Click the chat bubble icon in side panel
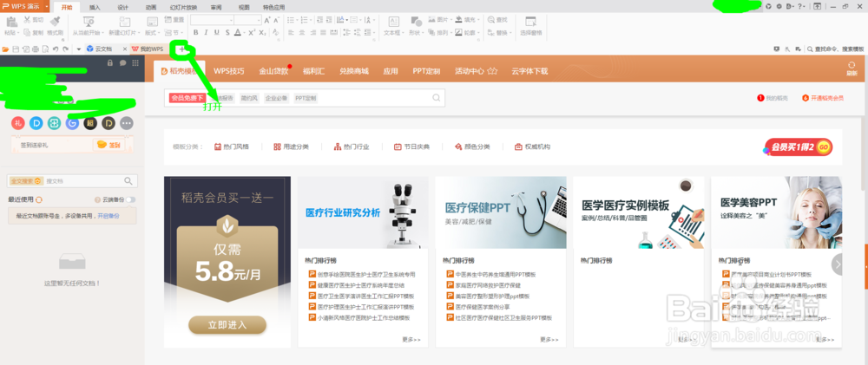The image size is (868, 365). pyautogui.click(x=123, y=62)
